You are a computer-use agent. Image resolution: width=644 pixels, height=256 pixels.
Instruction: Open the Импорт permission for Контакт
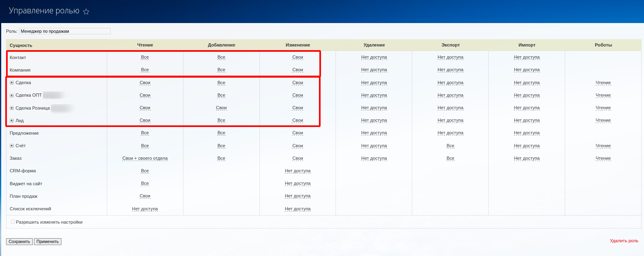(x=527, y=57)
